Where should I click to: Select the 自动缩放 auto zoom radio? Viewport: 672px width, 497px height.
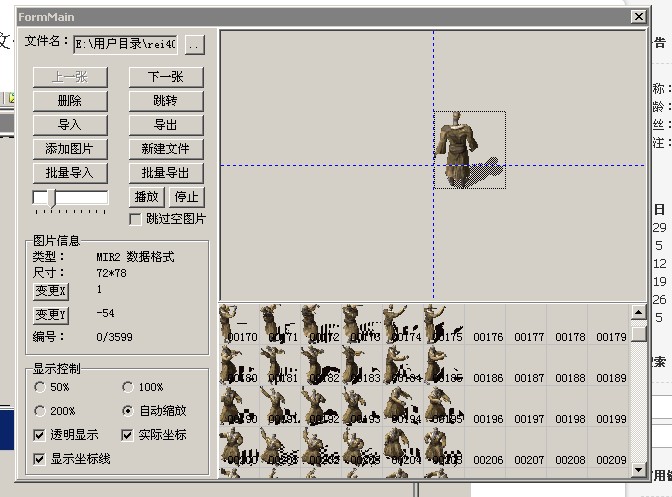pyautogui.click(x=128, y=411)
